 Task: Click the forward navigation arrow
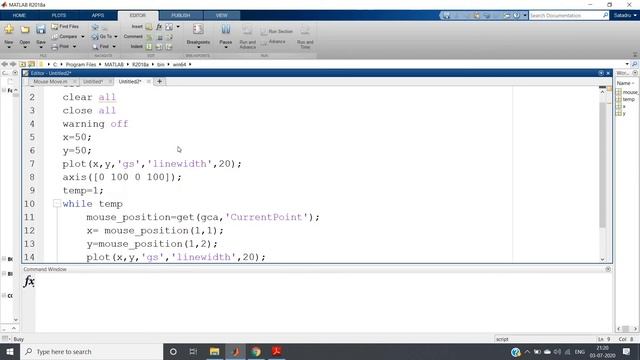[13, 64]
